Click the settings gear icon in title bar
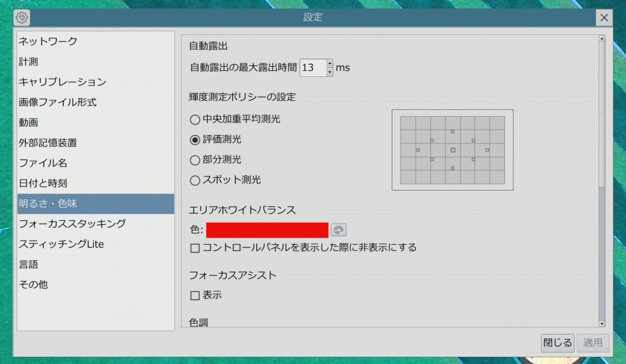Screen dimensions: 626x364 (x=22, y=18)
